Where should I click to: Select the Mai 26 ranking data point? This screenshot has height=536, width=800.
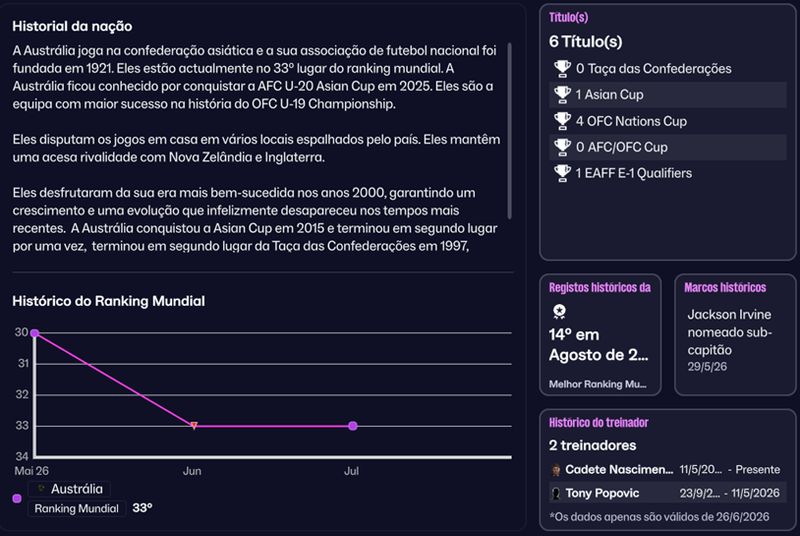[x=35, y=333]
